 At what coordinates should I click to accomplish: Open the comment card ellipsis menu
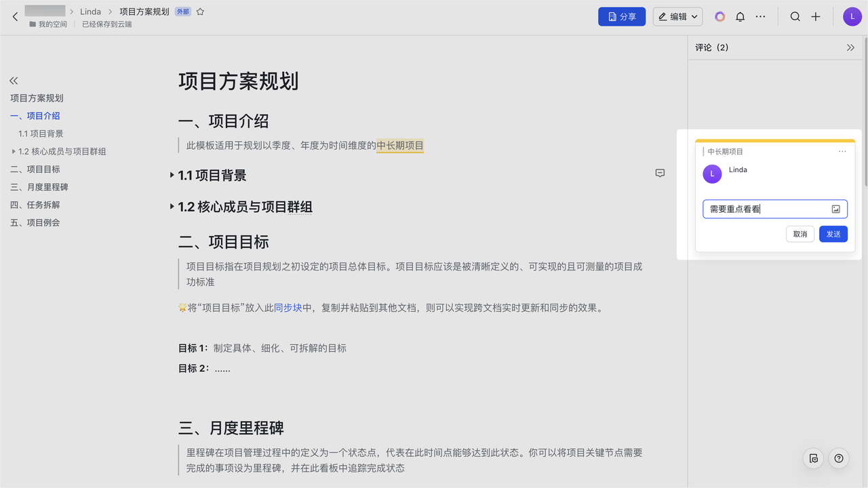pyautogui.click(x=842, y=152)
